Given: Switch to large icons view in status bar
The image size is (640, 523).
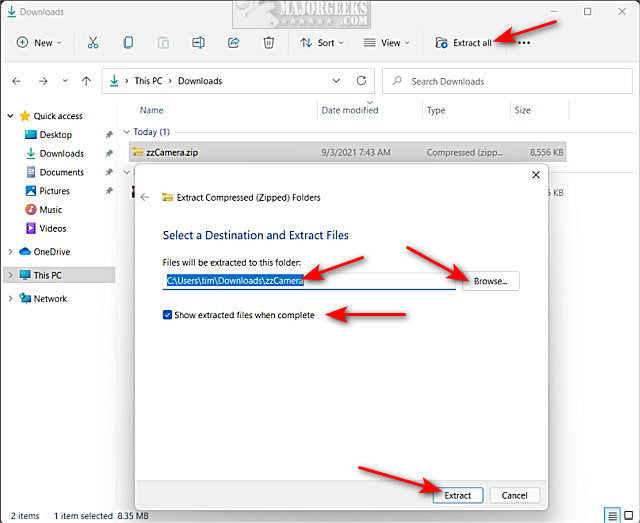Looking at the screenshot, I should (629, 516).
